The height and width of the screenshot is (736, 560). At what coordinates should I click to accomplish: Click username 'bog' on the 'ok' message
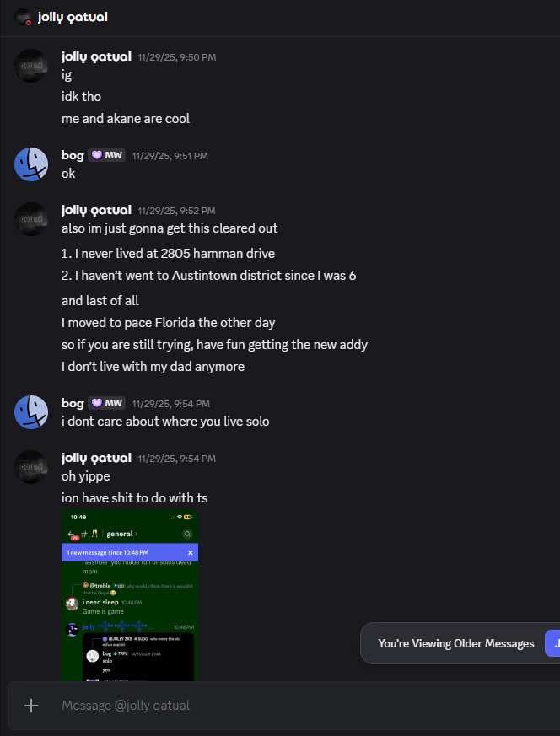pos(73,155)
